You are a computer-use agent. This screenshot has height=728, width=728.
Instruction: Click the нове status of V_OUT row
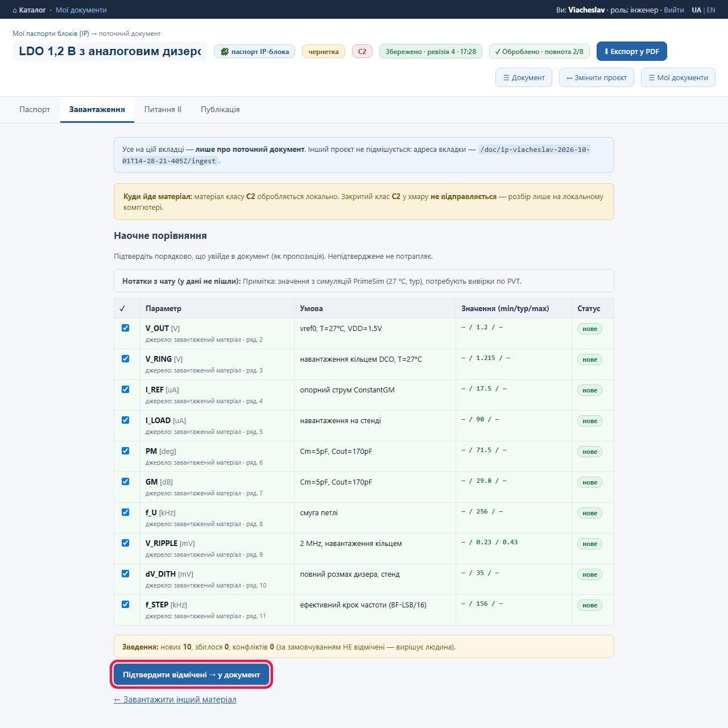590,329
